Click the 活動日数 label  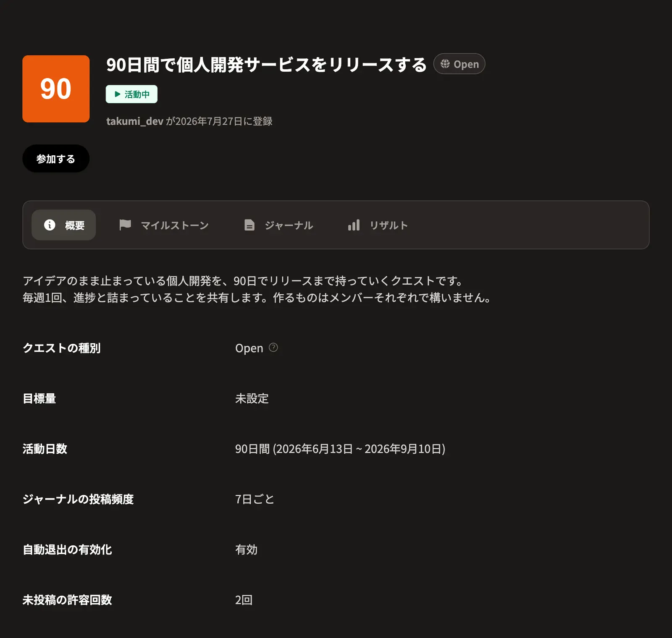tap(45, 449)
